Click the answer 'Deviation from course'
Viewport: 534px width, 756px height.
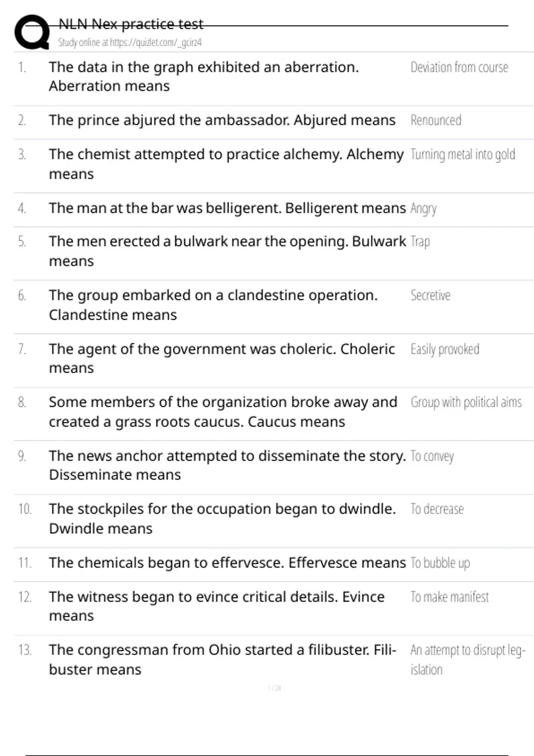(459, 67)
